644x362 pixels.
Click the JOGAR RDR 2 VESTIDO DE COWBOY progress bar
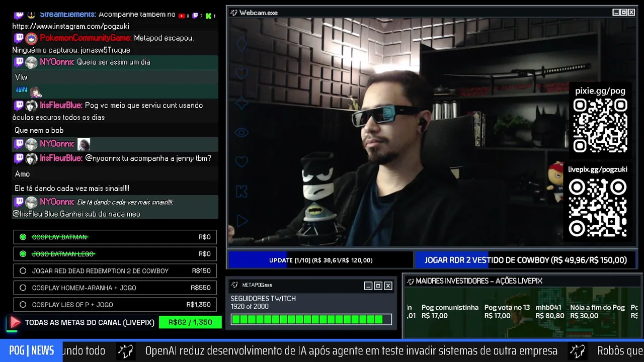[526, 260]
